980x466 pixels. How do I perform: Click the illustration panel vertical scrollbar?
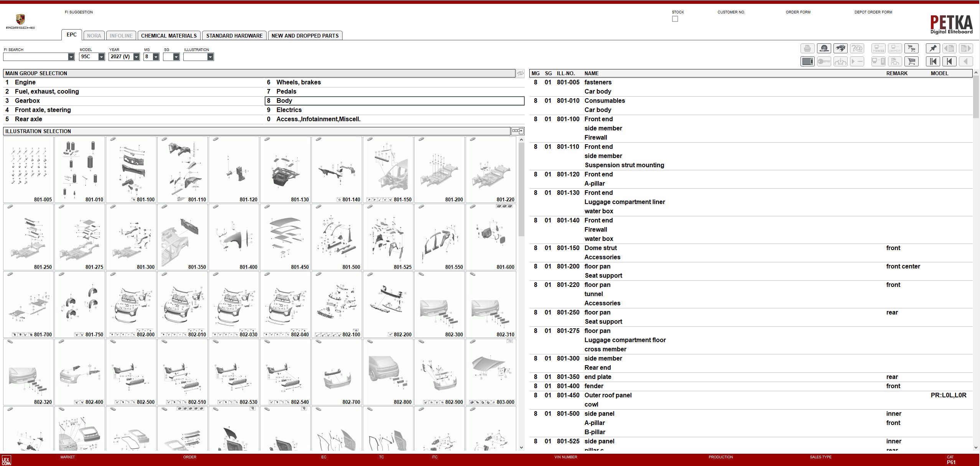point(521,190)
